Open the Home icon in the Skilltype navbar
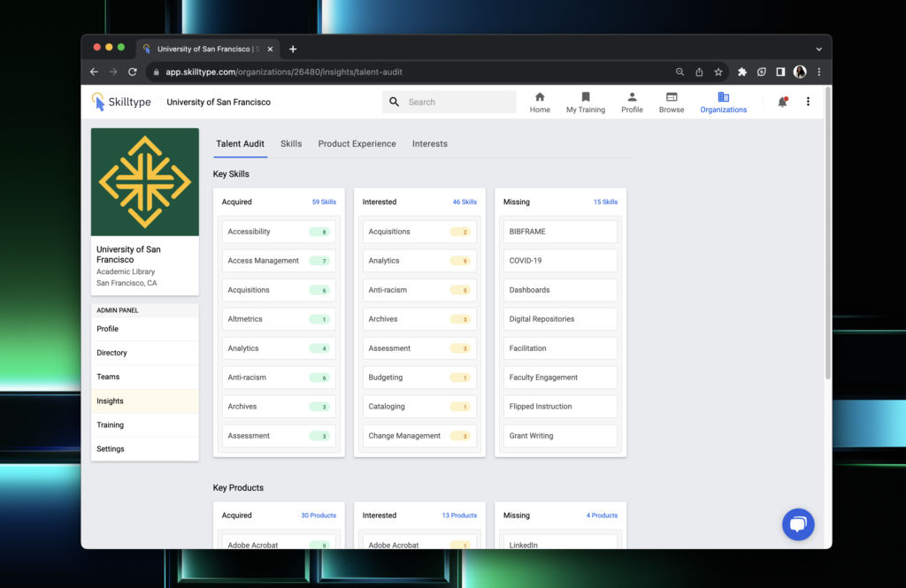The width and height of the screenshot is (906, 588). [540, 96]
